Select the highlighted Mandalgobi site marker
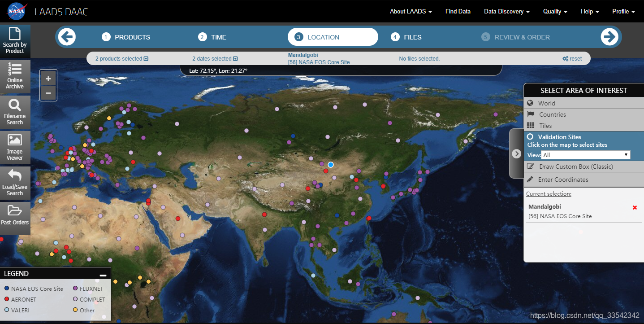This screenshot has width=644, height=324. point(331,165)
